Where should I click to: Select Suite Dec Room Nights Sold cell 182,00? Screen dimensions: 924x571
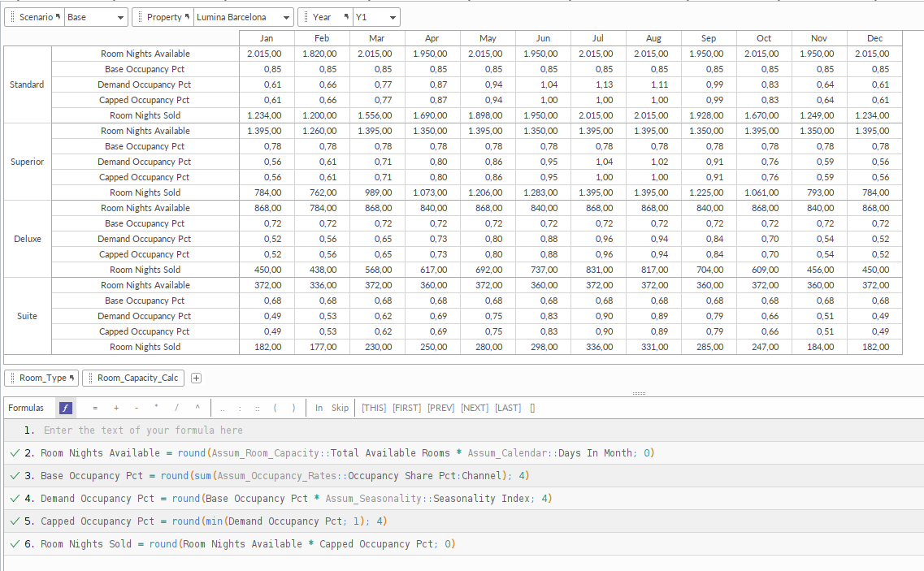pos(874,347)
